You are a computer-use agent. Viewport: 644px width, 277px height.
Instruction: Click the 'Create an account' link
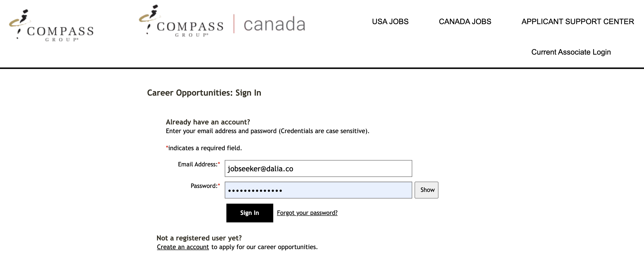pyautogui.click(x=183, y=247)
